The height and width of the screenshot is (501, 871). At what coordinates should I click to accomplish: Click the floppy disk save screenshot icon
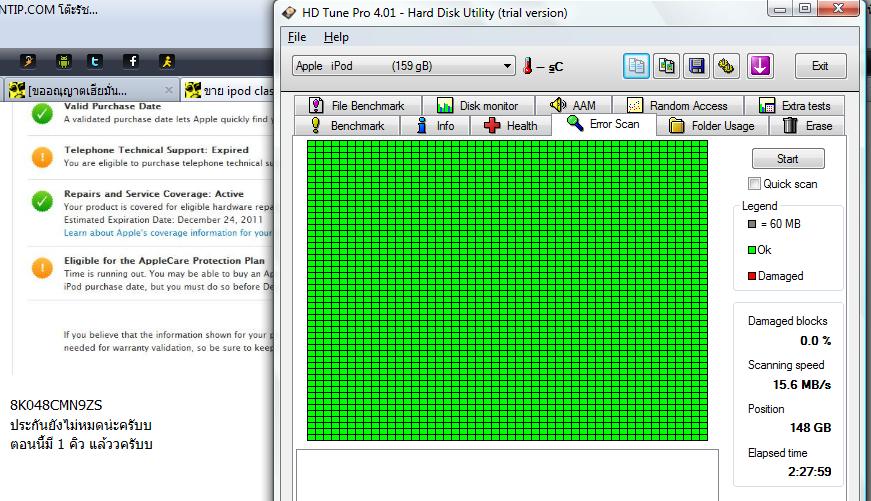pos(696,66)
